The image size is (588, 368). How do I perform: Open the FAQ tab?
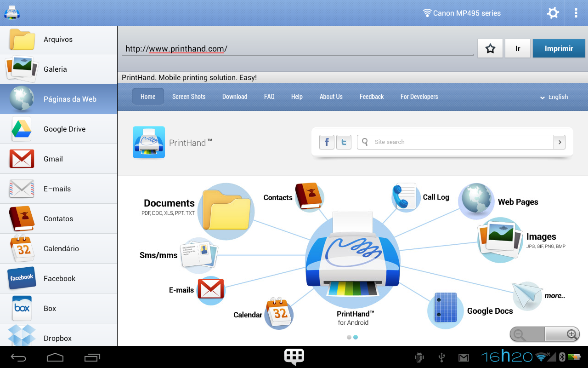pyautogui.click(x=269, y=97)
